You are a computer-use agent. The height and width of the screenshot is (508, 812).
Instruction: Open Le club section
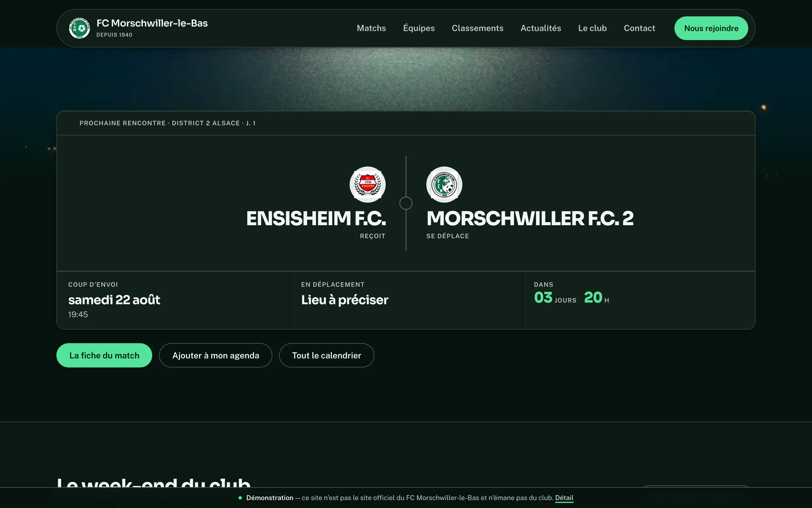point(592,28)
